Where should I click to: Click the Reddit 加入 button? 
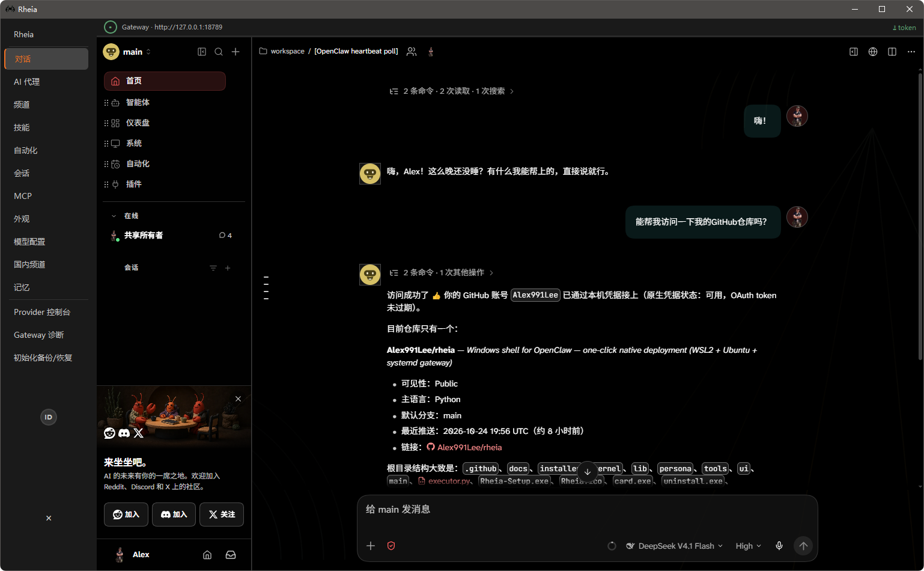[x=126, y=515]
